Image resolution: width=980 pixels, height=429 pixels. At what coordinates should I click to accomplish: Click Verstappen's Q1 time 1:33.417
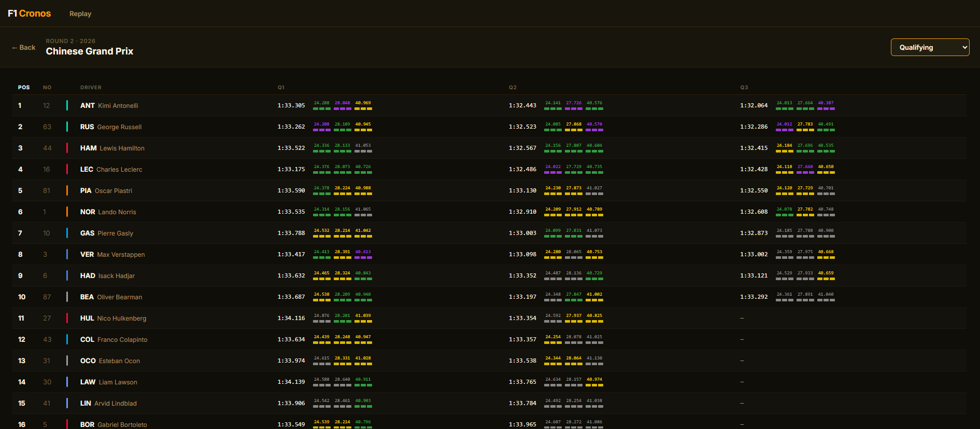click(x=291, y=254)
